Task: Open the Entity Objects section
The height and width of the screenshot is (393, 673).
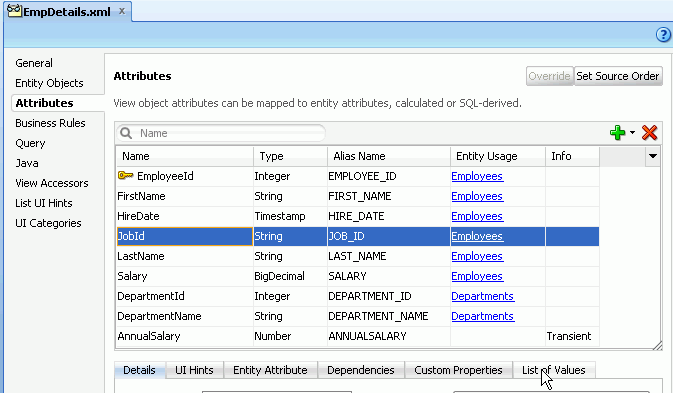Action: 49,83
